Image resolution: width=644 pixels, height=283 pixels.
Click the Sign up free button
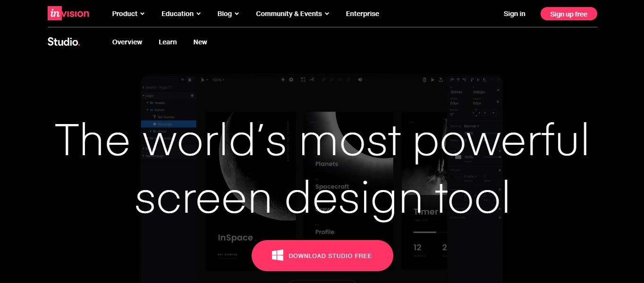(568, 14)
